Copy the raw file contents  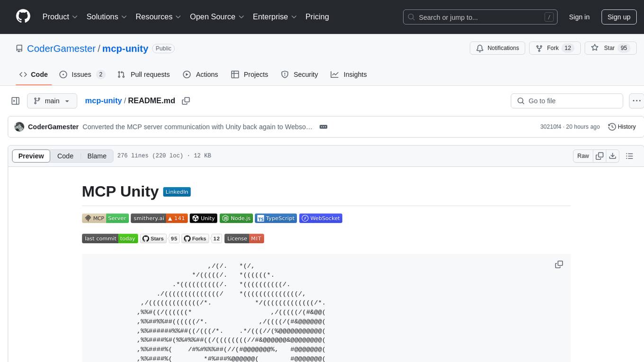tap(600, 156)
